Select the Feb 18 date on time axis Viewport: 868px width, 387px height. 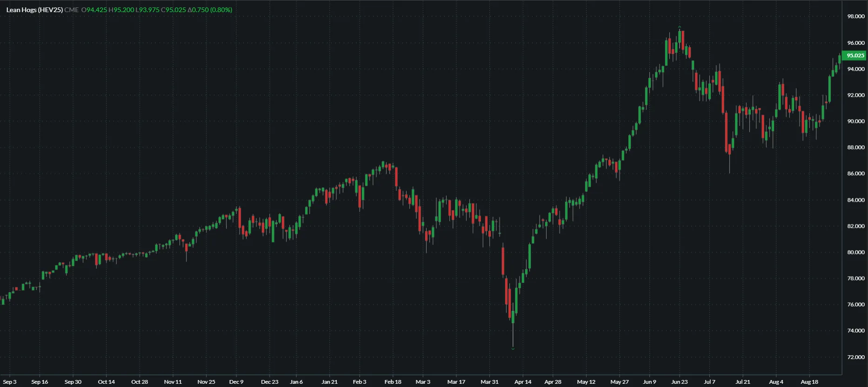(x=393, y=382)
